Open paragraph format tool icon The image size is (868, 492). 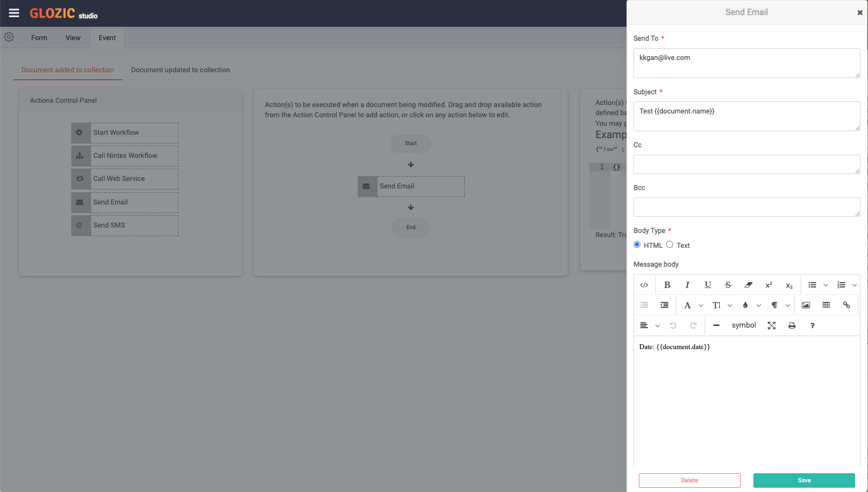pos(774,305)
